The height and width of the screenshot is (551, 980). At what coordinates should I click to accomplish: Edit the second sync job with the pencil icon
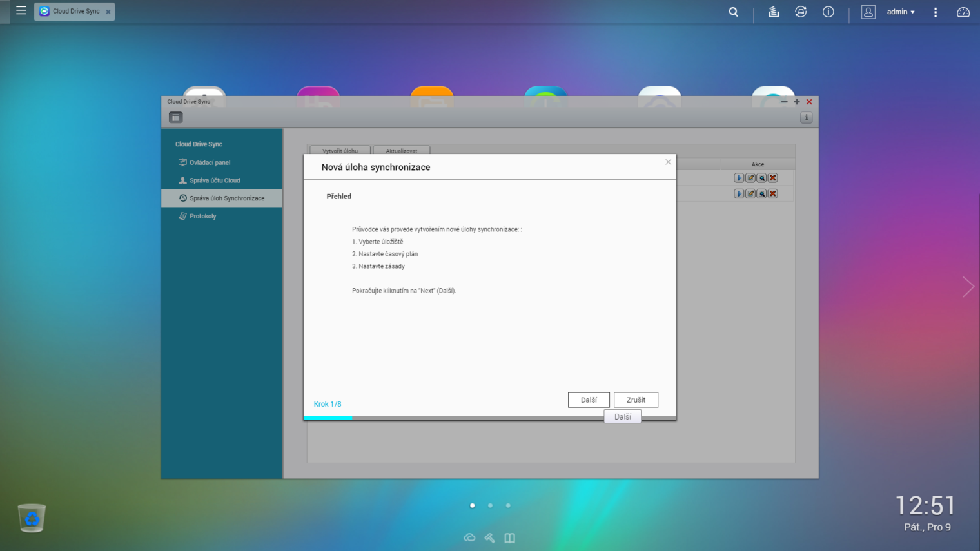tap(750, 193)
